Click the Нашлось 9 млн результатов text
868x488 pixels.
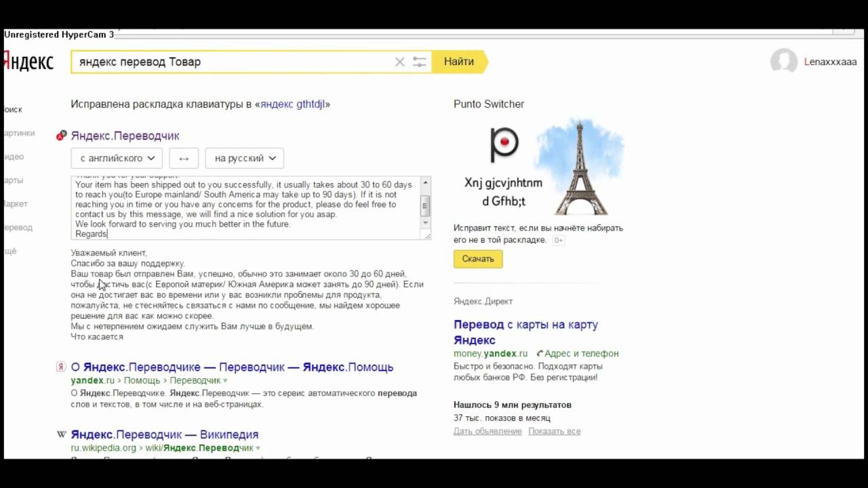click(x=513, y=405)
